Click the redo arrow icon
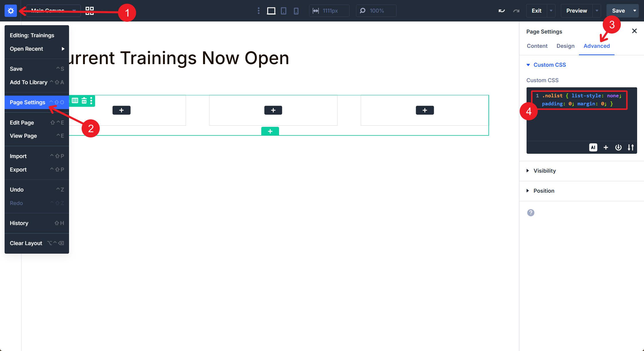 (x=516, y=11)
